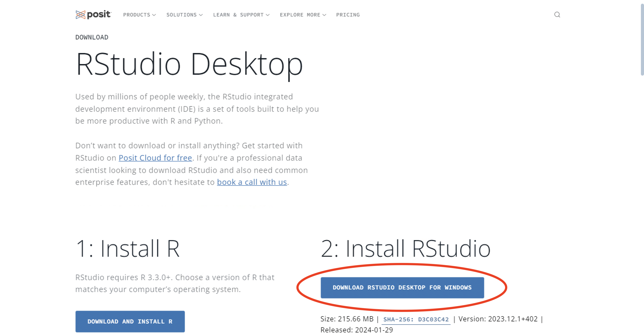Open the SHA-256: D3C03C42 checksum link
The height and width of the screenshot is (334, 644).
[416, 319]
